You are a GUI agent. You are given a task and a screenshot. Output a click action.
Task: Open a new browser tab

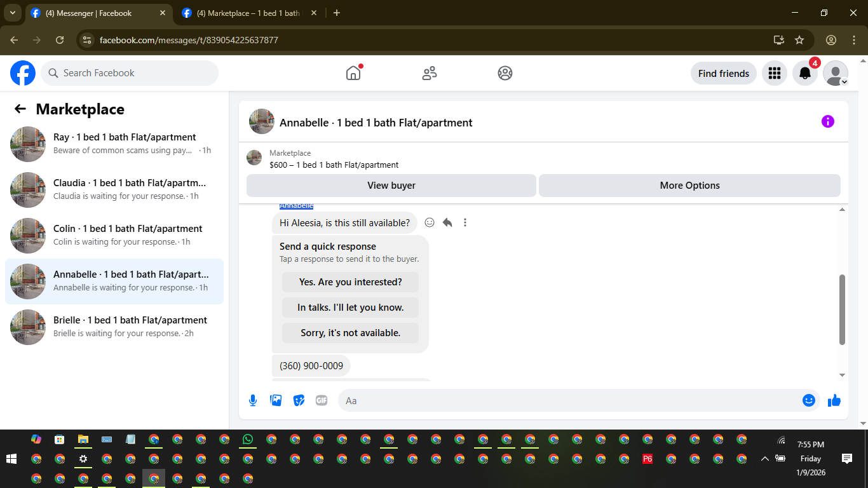pyautogui.click(x=337, y=13)
